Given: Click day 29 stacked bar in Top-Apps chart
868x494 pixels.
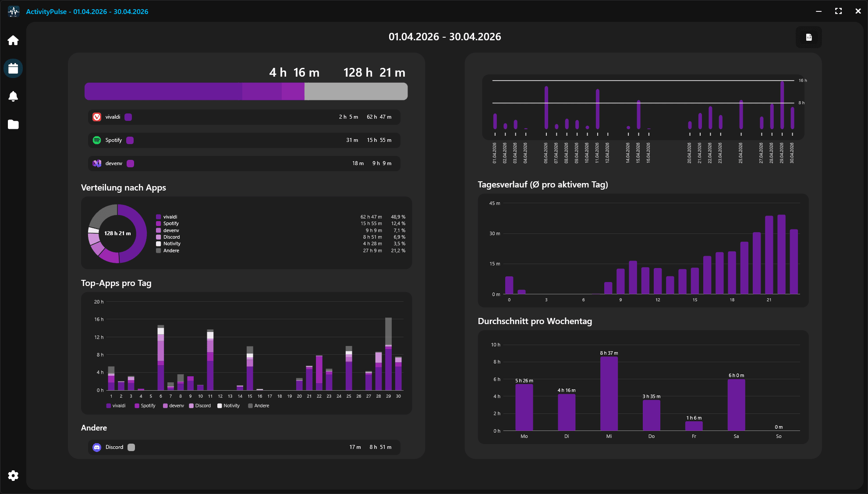Looking at the screenshot, I should tap(388, 354).
